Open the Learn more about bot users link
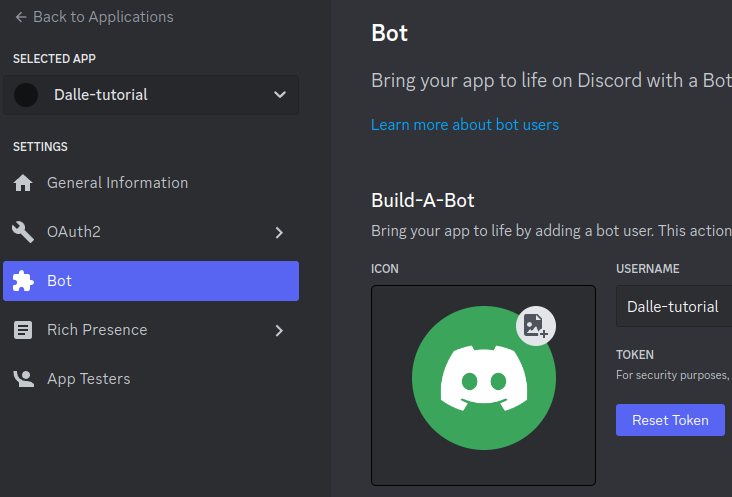The image size is (732, 497). (x=464, y=125)
